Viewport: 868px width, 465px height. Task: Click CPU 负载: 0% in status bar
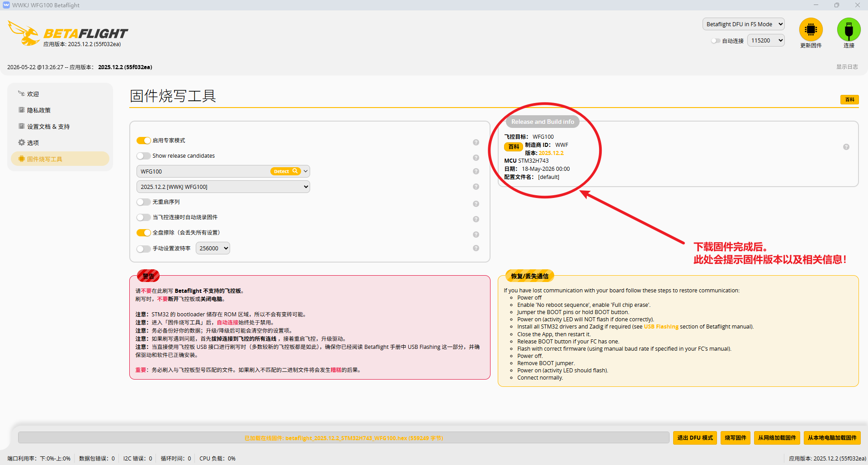(x=217, y=458)
